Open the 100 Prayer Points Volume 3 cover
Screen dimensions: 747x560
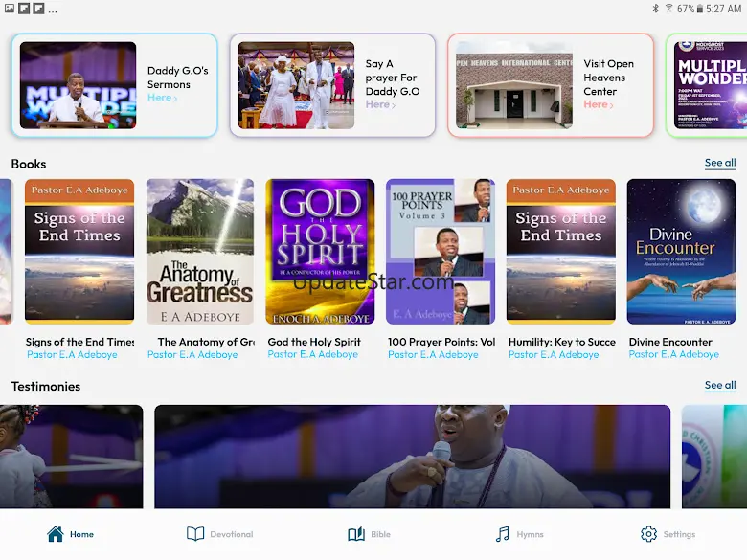click(441, 252)
